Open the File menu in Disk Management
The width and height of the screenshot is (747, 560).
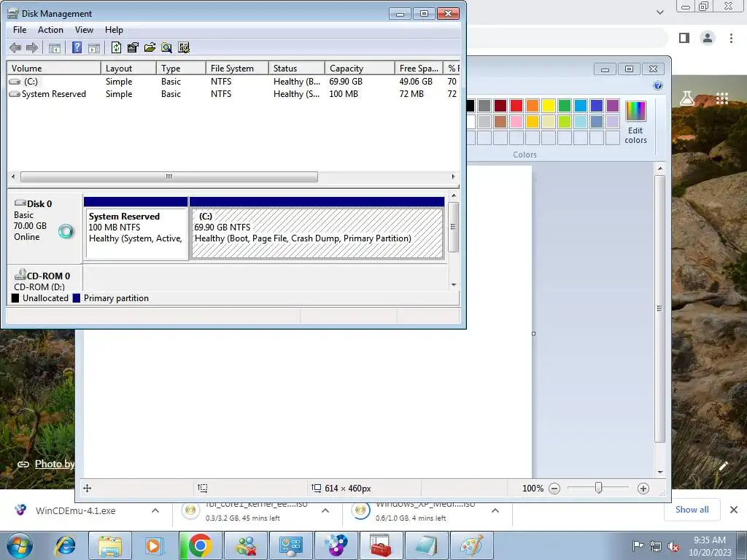[20, 29]
